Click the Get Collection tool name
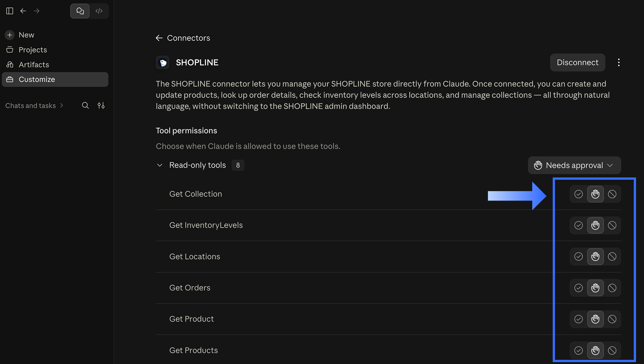 click(x=195, y=194)
